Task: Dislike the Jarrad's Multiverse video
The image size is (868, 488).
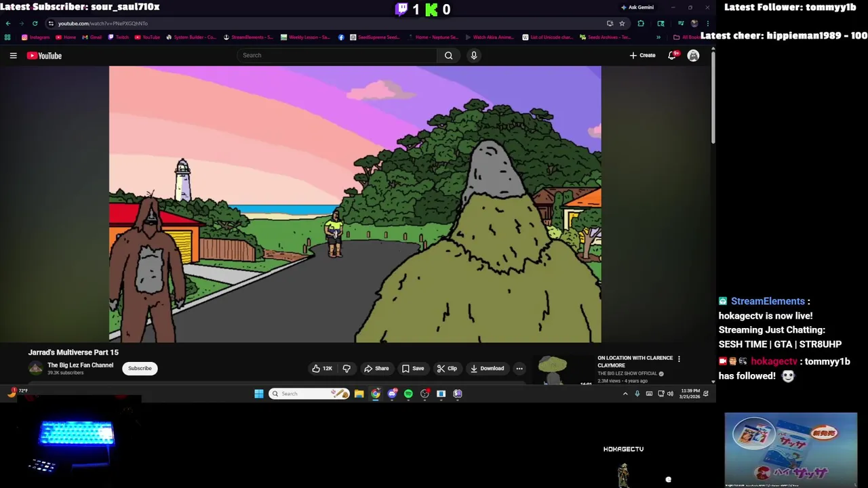Action: (347, 369)
